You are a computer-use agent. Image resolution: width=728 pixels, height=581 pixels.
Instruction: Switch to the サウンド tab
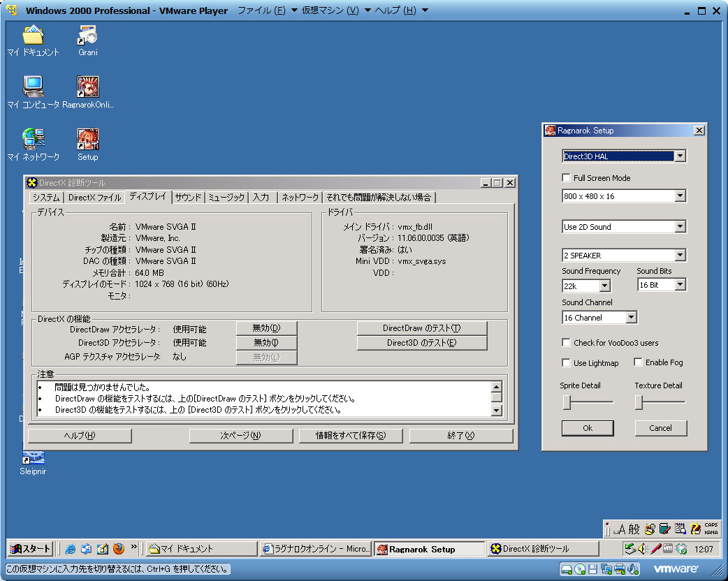(x=188, y=198)
